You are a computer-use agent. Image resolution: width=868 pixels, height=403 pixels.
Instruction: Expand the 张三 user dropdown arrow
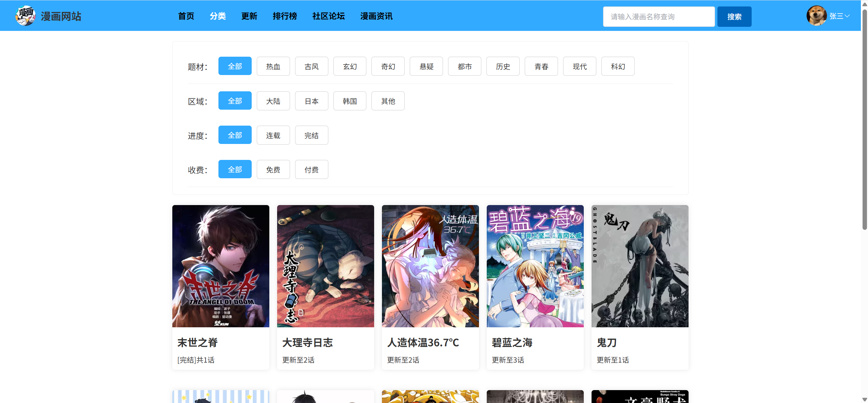click(x=847, y=16)
